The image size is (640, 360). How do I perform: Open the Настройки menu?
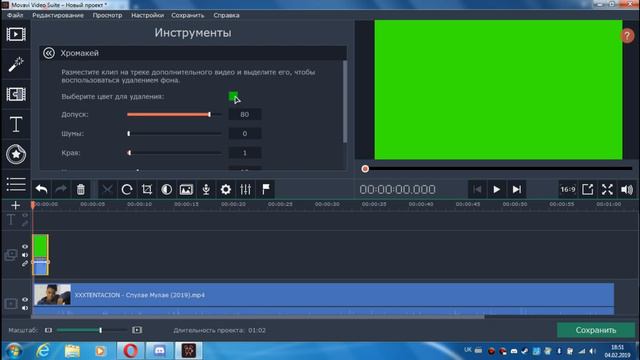coord(147,15)
